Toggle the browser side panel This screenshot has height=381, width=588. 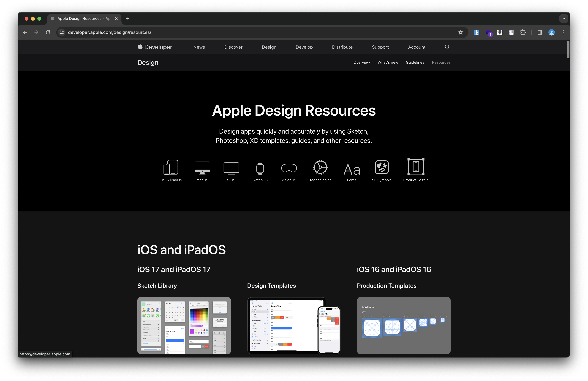[x=540, y=32]
